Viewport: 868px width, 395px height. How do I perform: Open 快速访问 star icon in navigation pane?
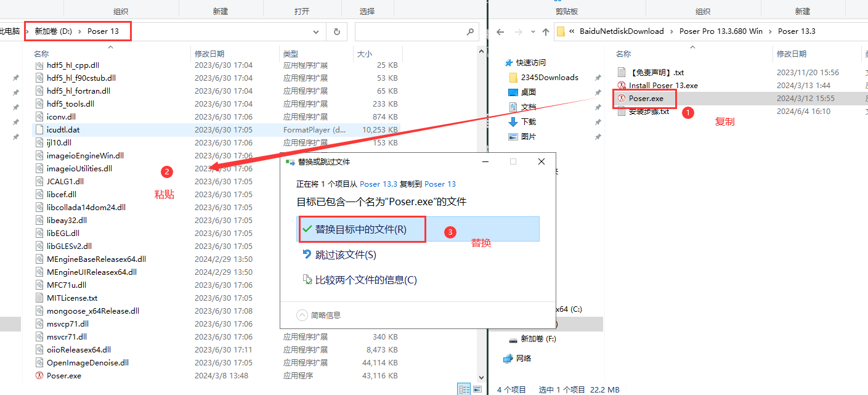click(509, 63)
